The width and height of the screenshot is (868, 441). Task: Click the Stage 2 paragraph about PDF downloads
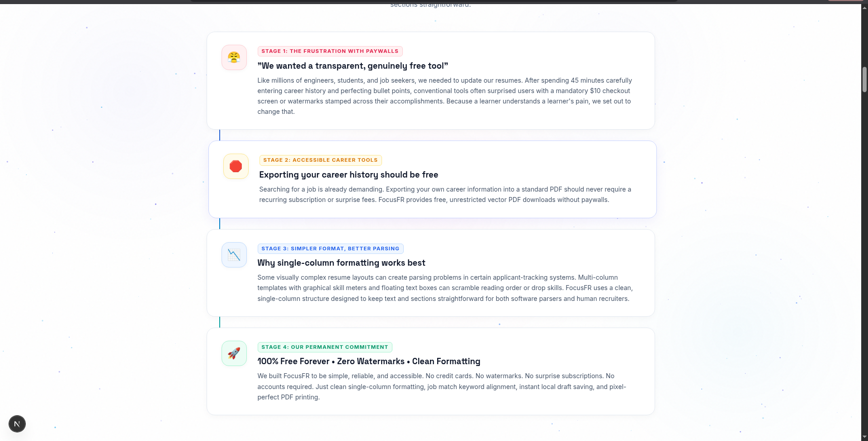tap(445, 195)
